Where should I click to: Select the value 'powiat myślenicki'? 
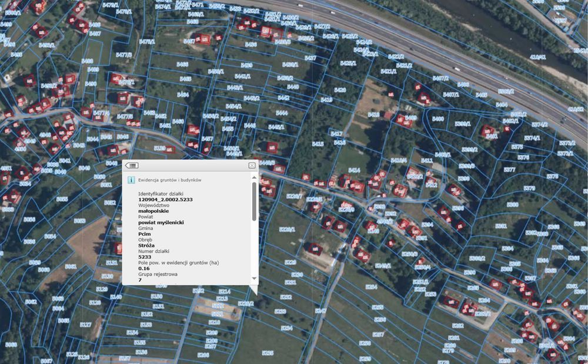pyautogui.click(x=161, y=223)
